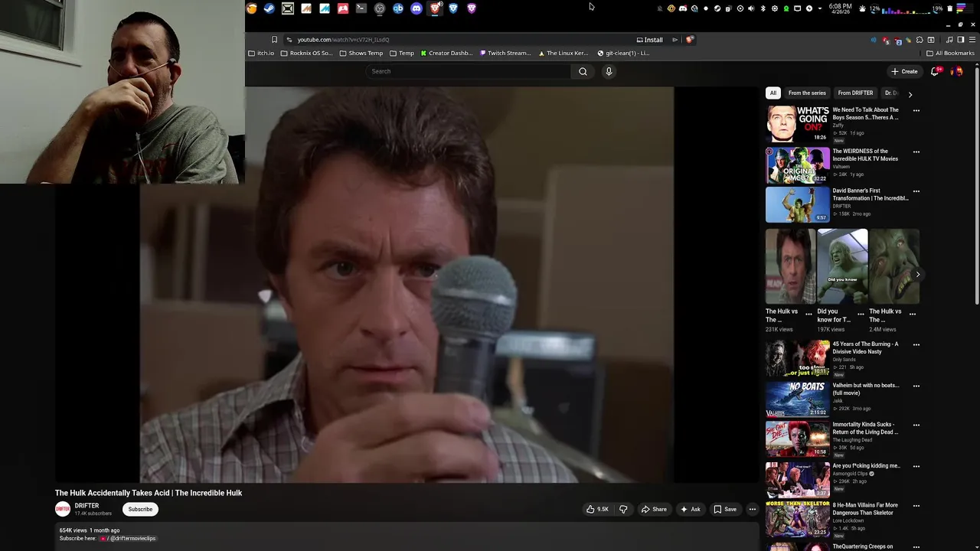Expand hidden system tray icons arrow
The width and height of the screenshot is (980, 551).
[820, 8]
